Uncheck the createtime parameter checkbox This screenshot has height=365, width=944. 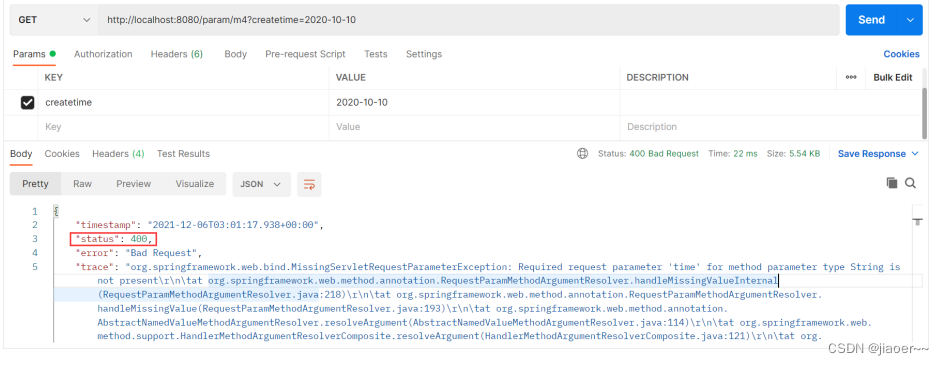coord(28,103)
